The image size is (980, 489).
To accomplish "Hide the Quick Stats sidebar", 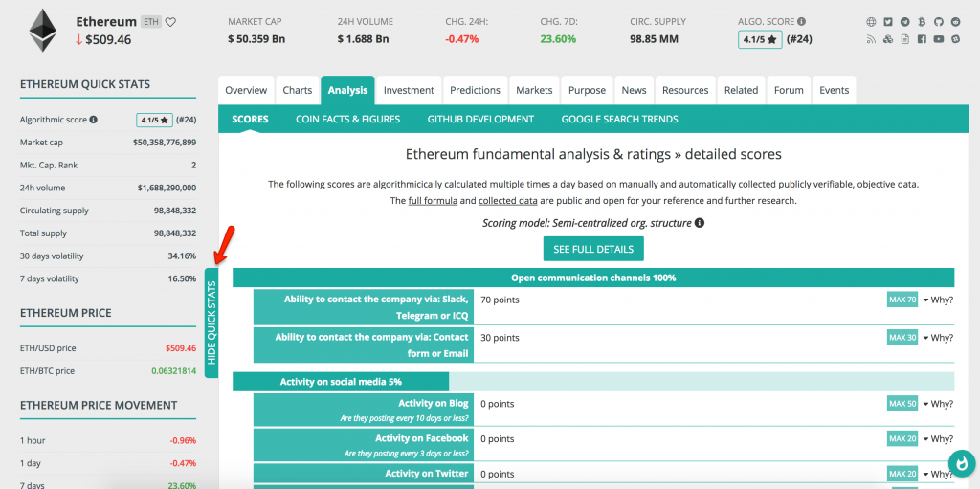I will [x=212, y=322].
